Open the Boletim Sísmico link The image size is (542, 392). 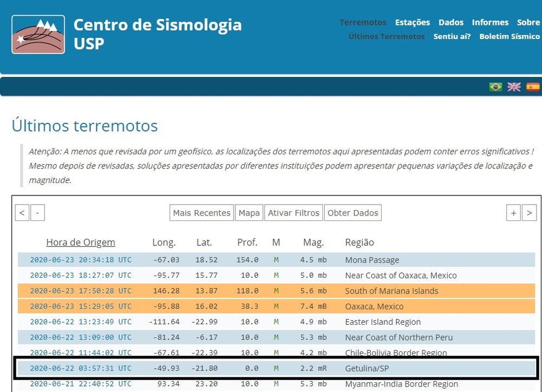(x=509, y=36)
